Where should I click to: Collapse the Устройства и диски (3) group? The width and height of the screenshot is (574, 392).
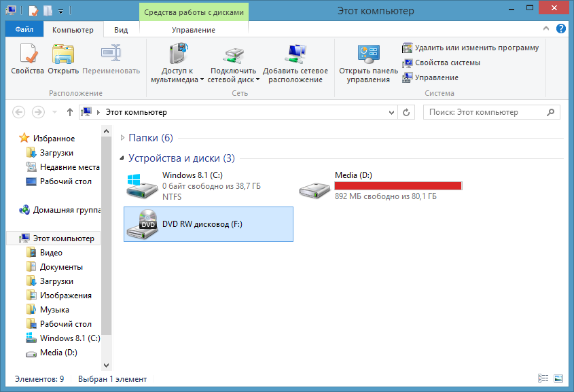click(x=122, y=158)
